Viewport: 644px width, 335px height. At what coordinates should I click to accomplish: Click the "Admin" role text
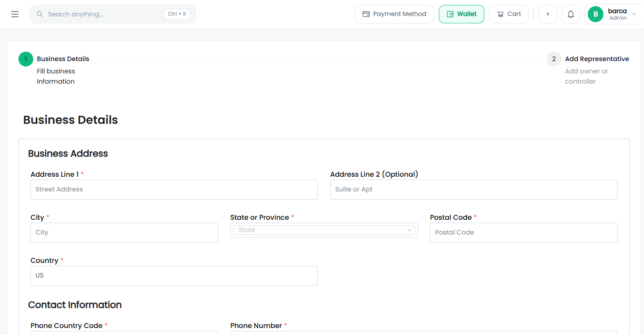pyautogui.click(x=618, y=18)
